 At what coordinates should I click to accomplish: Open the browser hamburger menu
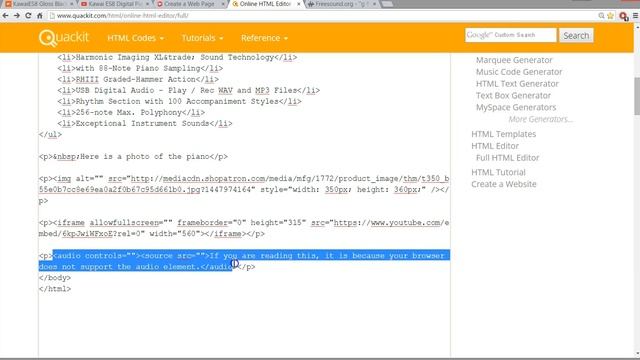[x=635, y=16]
